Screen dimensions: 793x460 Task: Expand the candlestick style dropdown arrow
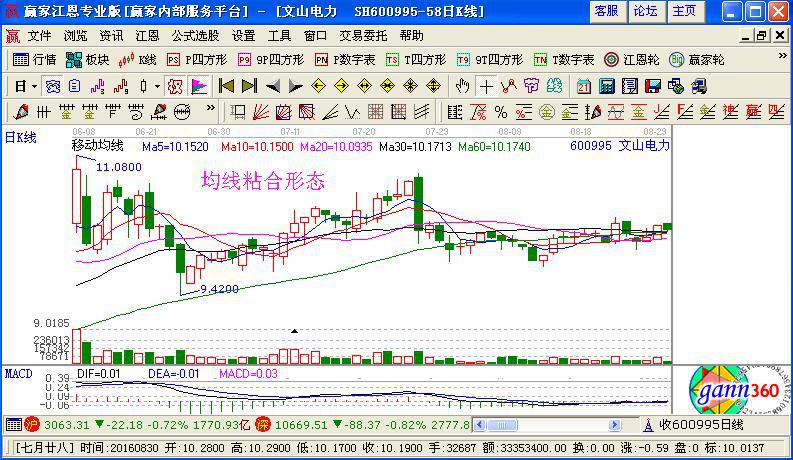[157, 86]
